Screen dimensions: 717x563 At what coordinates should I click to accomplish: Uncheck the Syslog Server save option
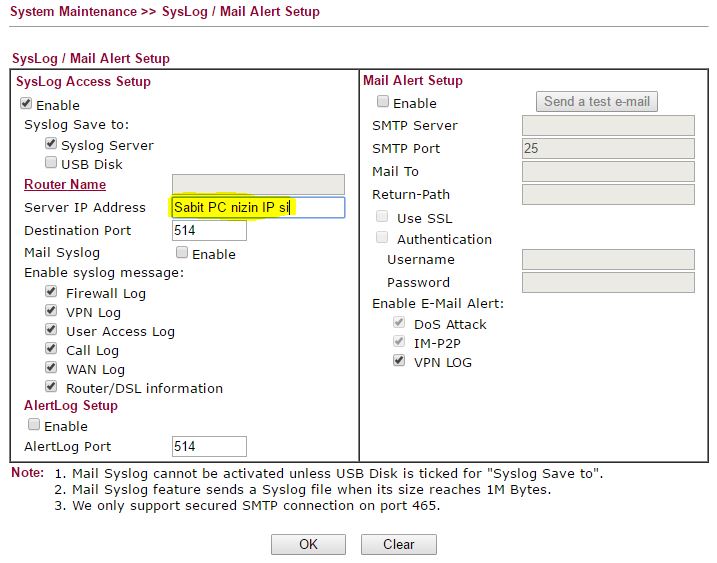click(x=51, y=144)
